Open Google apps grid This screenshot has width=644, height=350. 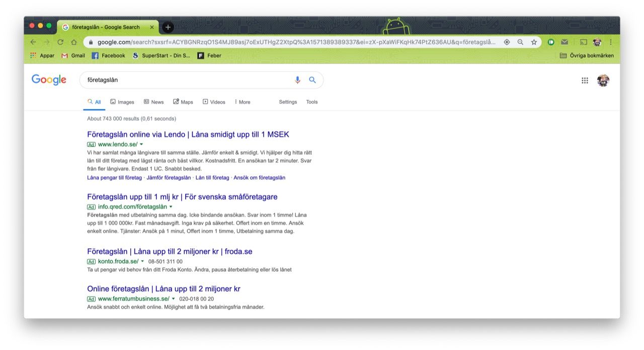(585, 80)
